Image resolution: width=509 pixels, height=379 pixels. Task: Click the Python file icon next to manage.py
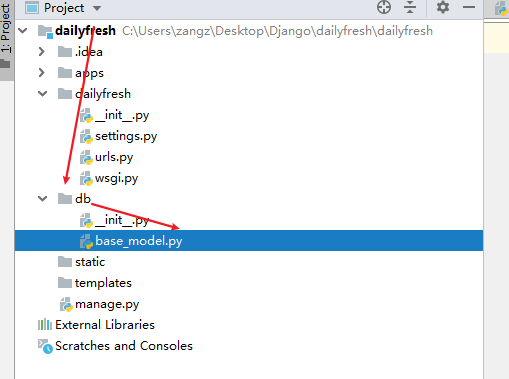[x=66, y=304]
